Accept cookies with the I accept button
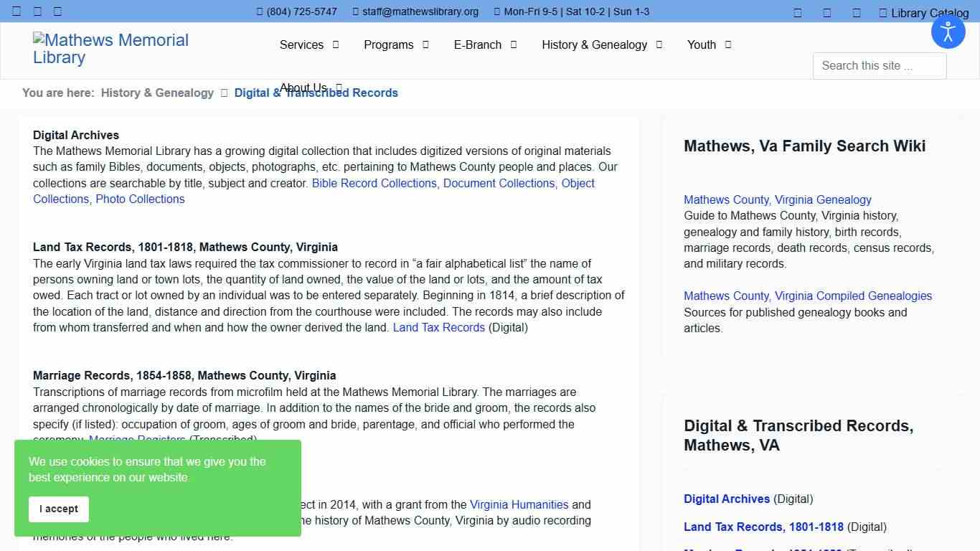Image resolution: width=980 pixels, height=551 pixels. click(58, 509)
